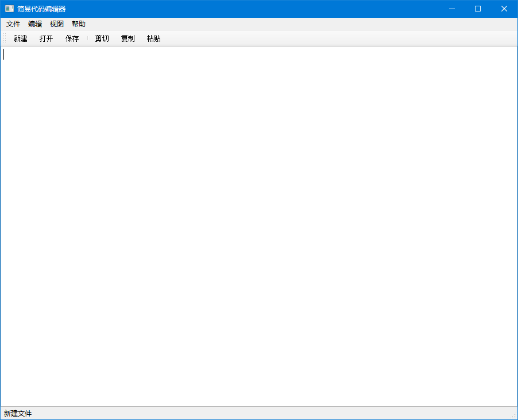Open the 文件 menu

pos(13,24)
